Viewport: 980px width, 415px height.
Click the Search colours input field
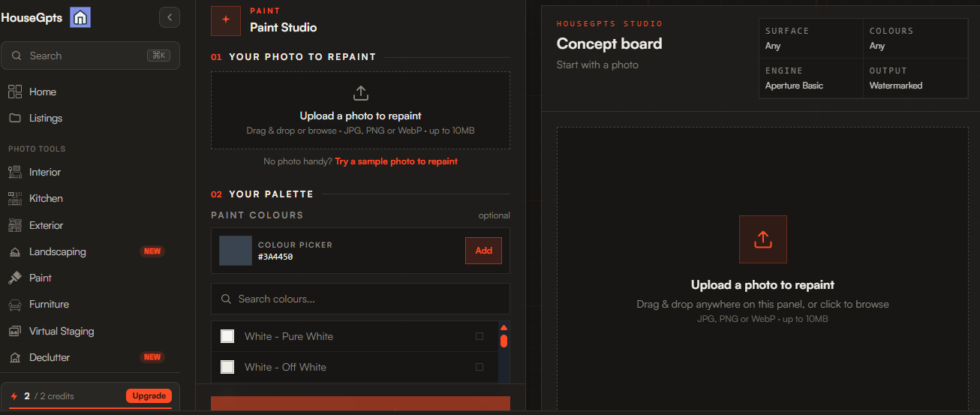pos(360,299)
